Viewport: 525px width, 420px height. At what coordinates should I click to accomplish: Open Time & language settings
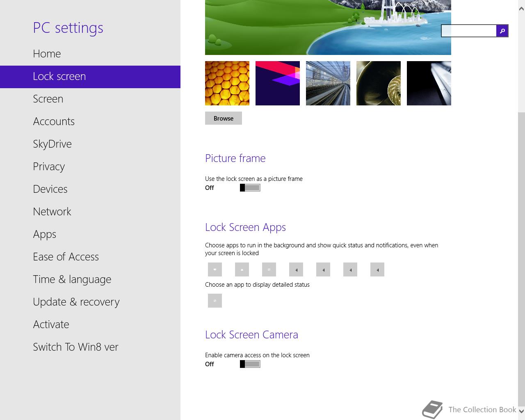90,280
